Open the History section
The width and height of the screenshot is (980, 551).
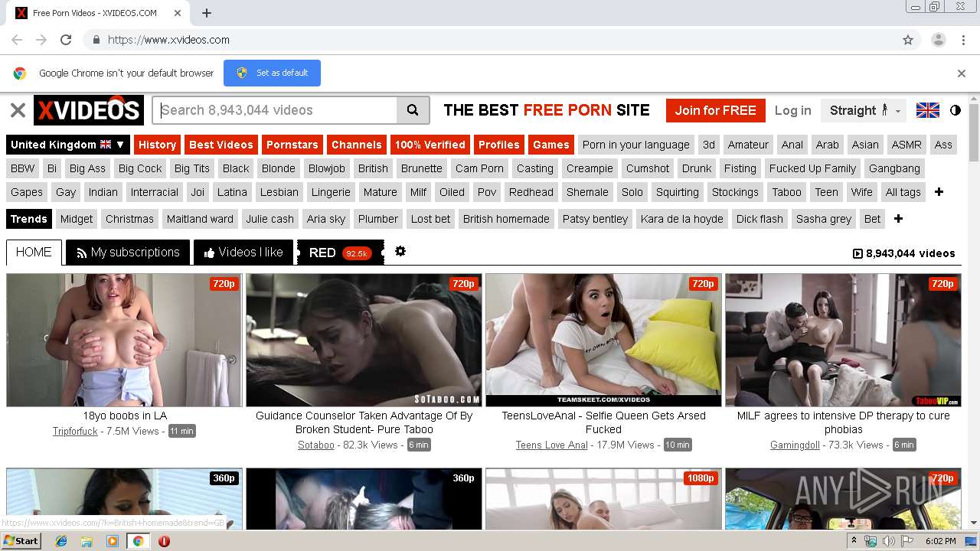(x=157, y=145)
